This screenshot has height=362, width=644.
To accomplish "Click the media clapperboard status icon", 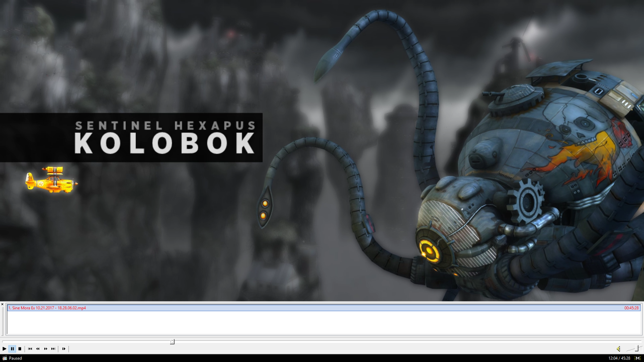I will 5,358.
